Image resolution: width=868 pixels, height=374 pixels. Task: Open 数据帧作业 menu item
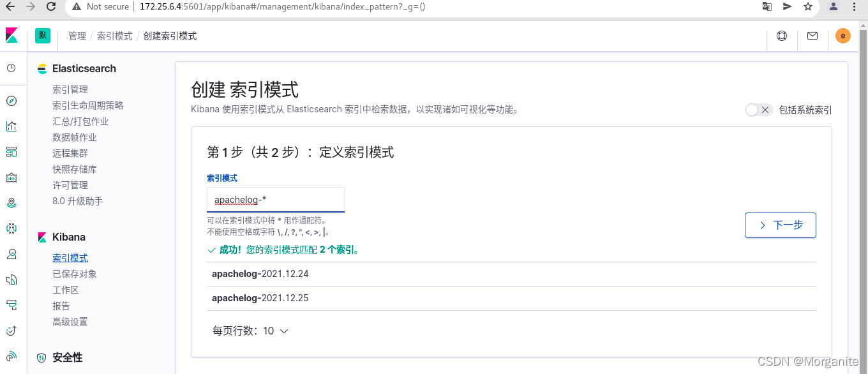[75, 137]
